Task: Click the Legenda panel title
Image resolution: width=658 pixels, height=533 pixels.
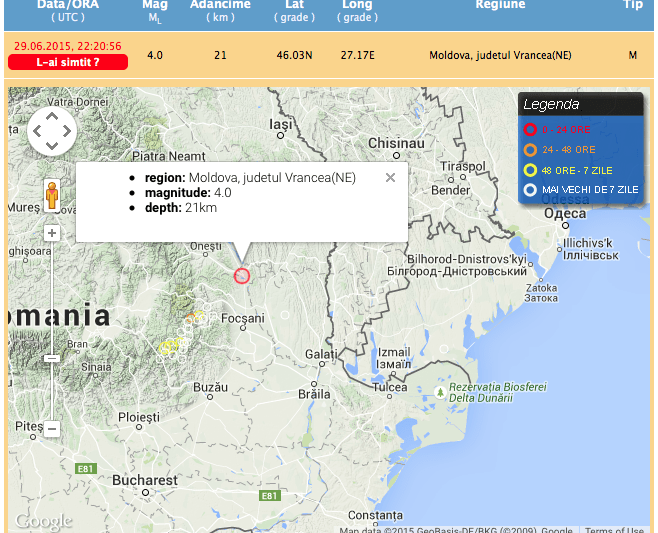Action: (551, 104)
